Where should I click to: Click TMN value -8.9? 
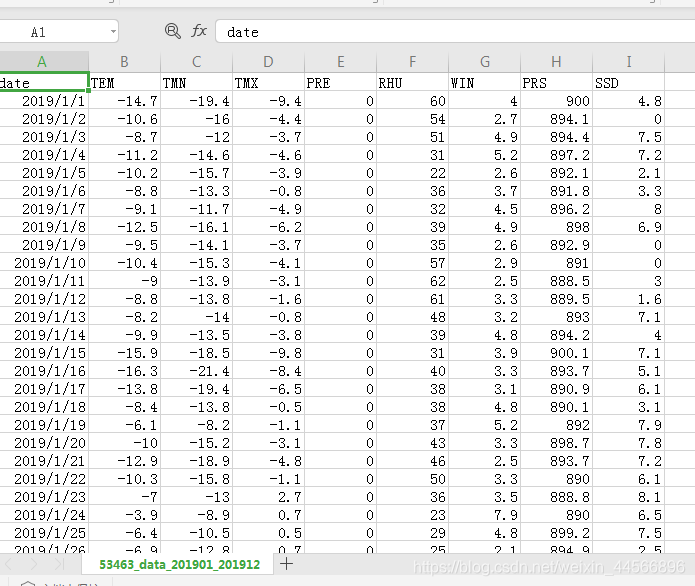196,515
